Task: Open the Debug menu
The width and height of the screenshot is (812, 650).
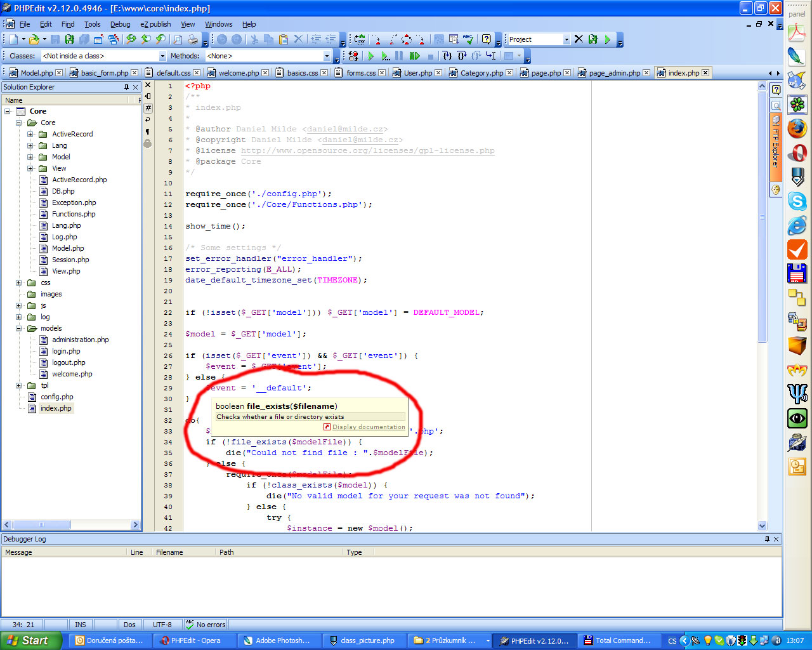Action: [x=120, y=24]
